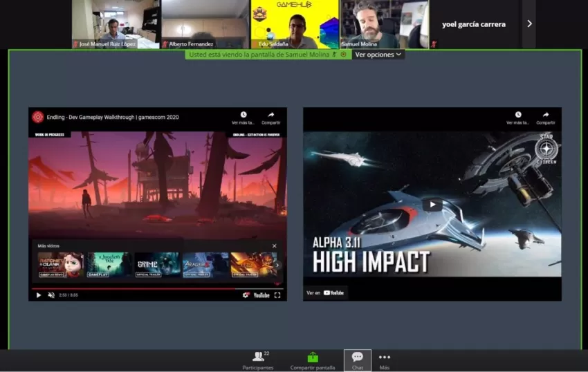Seek on the Endling video progress bar
Screen dimensions: 588x372
pos(138,288)
